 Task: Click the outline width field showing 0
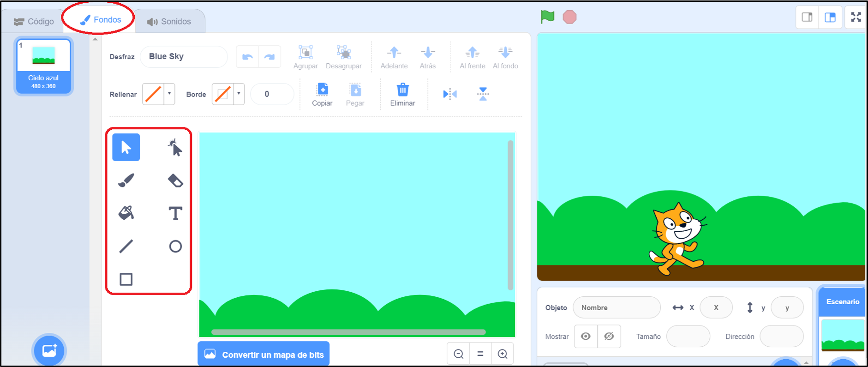(x=272, y=94)
